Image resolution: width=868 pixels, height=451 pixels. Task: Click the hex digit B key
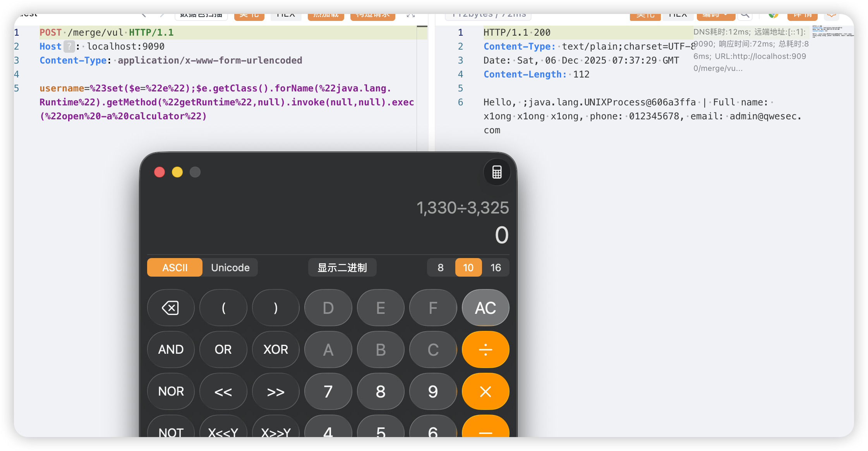coord(381,349)
